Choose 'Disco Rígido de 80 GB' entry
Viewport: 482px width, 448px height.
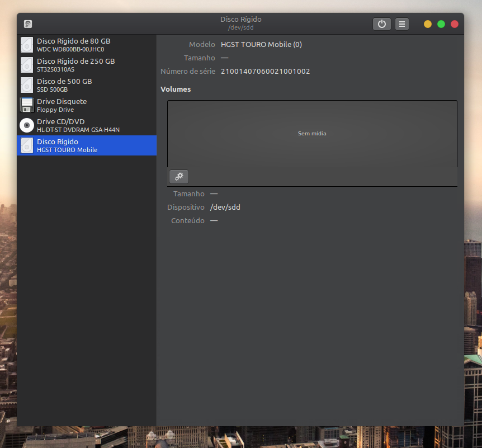click(87, 45)
